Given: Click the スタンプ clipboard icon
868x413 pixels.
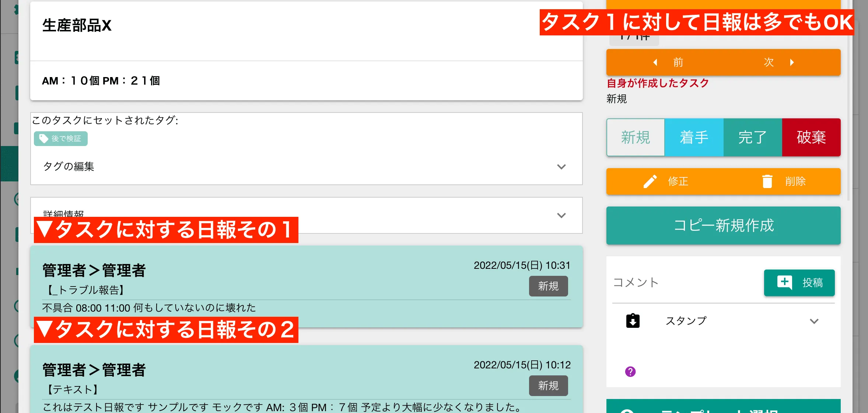Looking at the screenshot, I should pos(632,321).
